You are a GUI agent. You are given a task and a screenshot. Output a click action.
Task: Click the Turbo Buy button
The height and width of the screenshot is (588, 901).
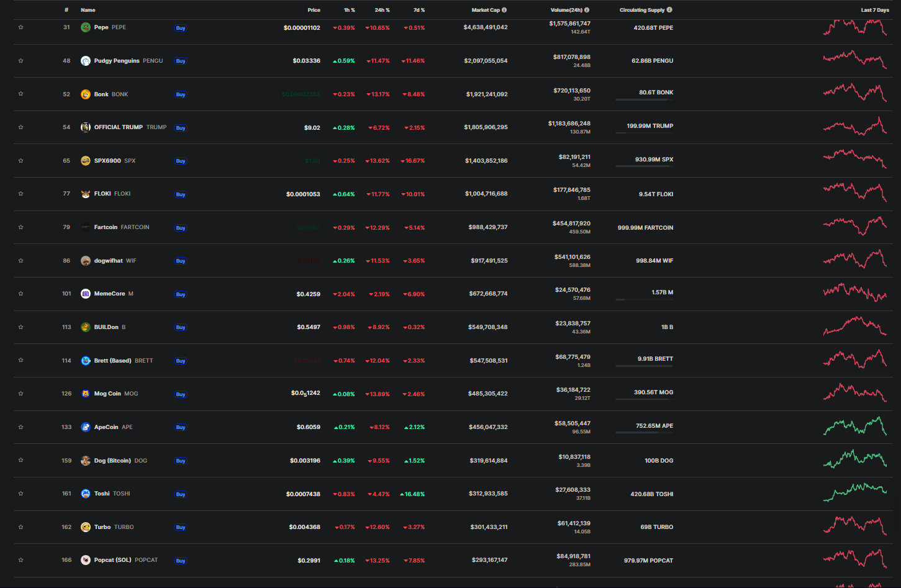click(181, 527)
